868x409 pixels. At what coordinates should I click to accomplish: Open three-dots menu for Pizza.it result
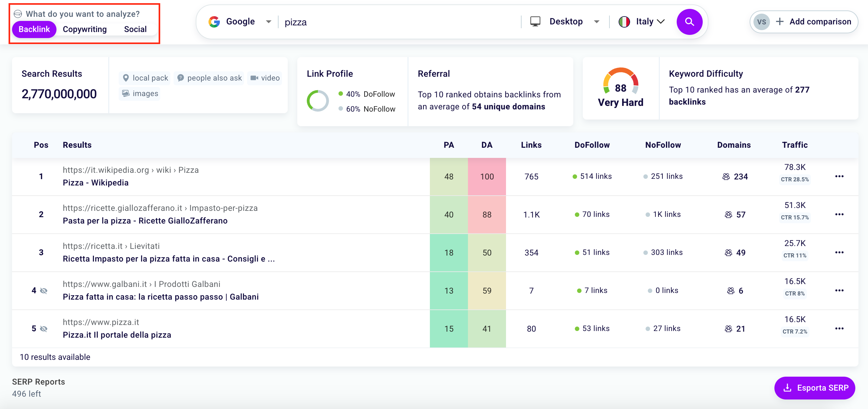tap(839, 328)
